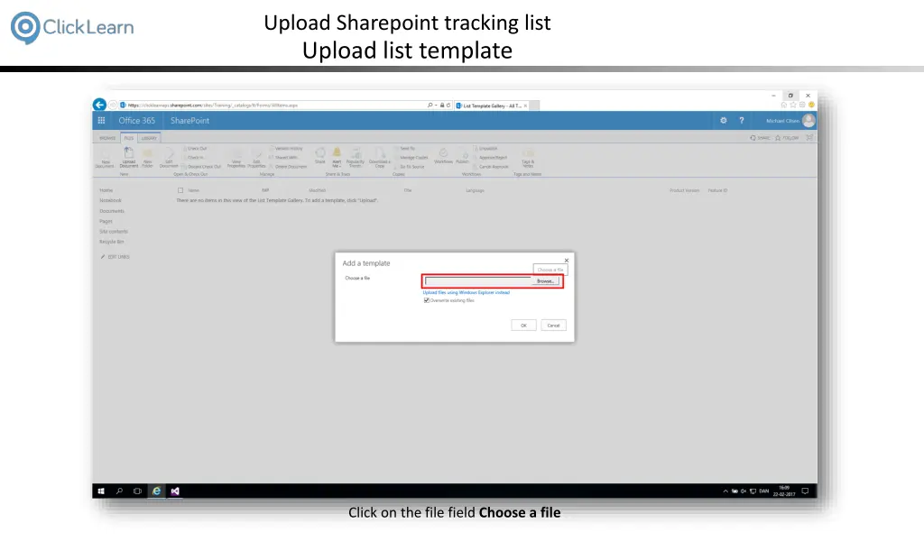Click the New Document ribbon icon
Viewport: 924px width, 560px height.
coord(105,158)
